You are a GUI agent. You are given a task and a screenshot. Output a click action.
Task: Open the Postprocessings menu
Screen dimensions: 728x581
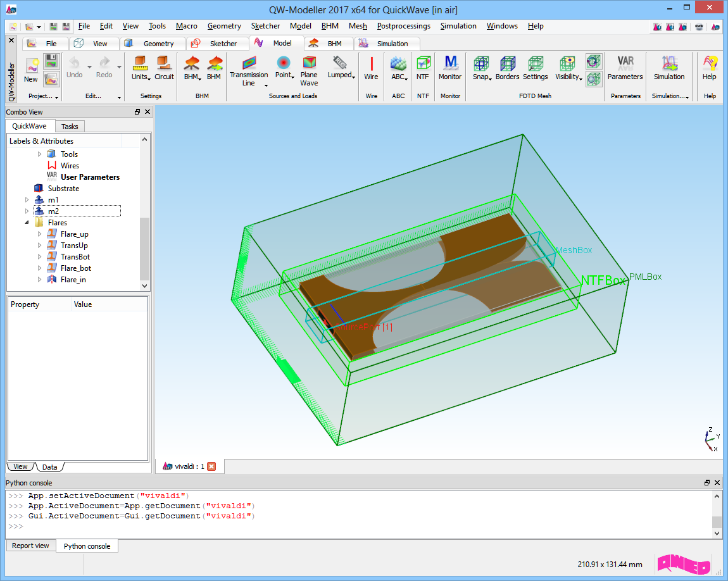pos(403,26)
